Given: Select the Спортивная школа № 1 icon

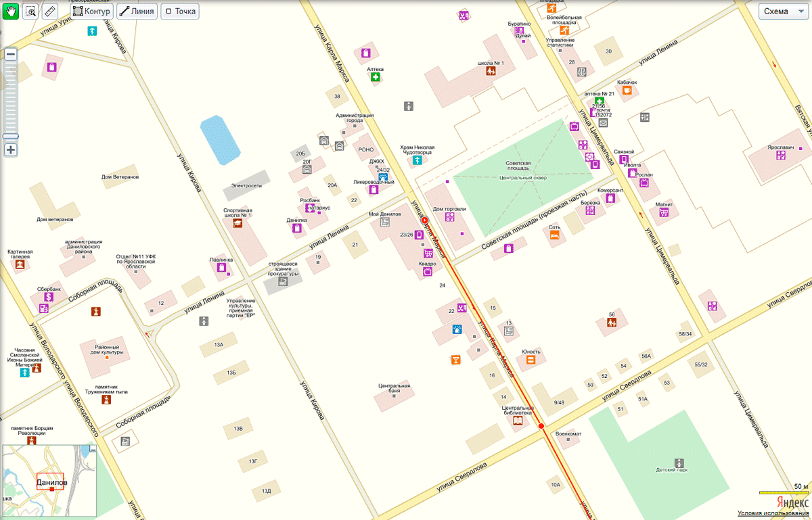Looking at the screenshot, I should coord(238,223).
